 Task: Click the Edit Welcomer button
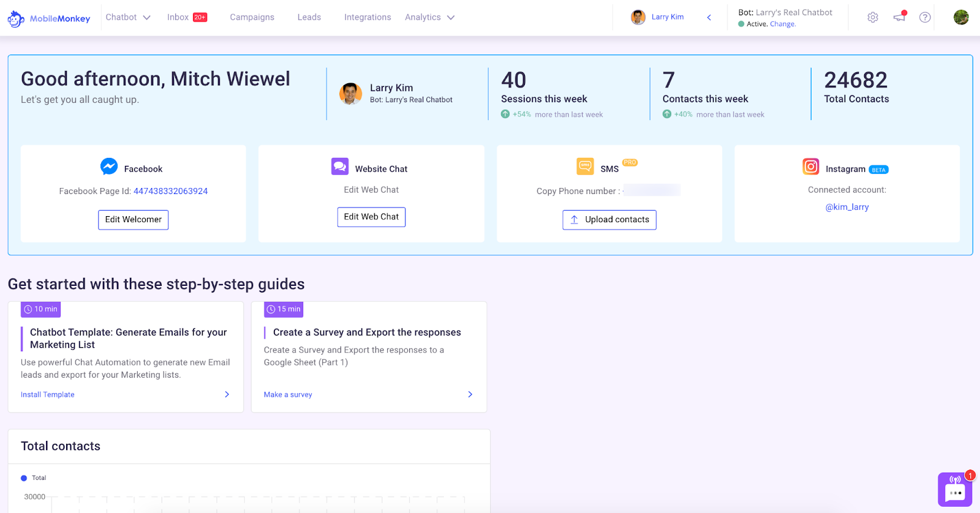(133, 220)
